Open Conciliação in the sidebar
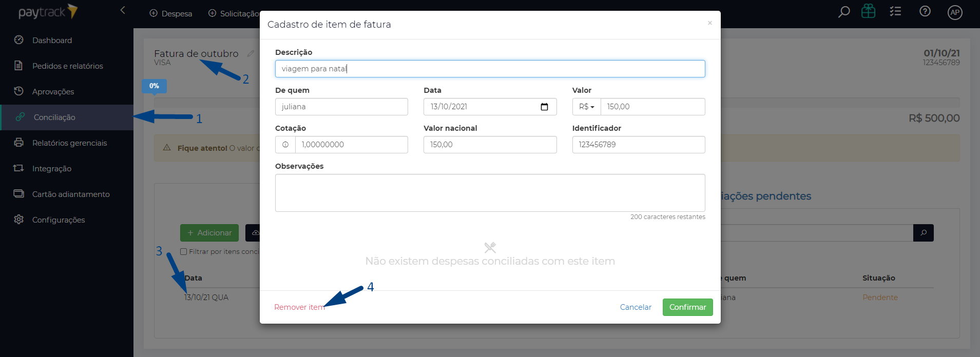The width and height of the screenshot is (980, 357). tap(54, 117)
